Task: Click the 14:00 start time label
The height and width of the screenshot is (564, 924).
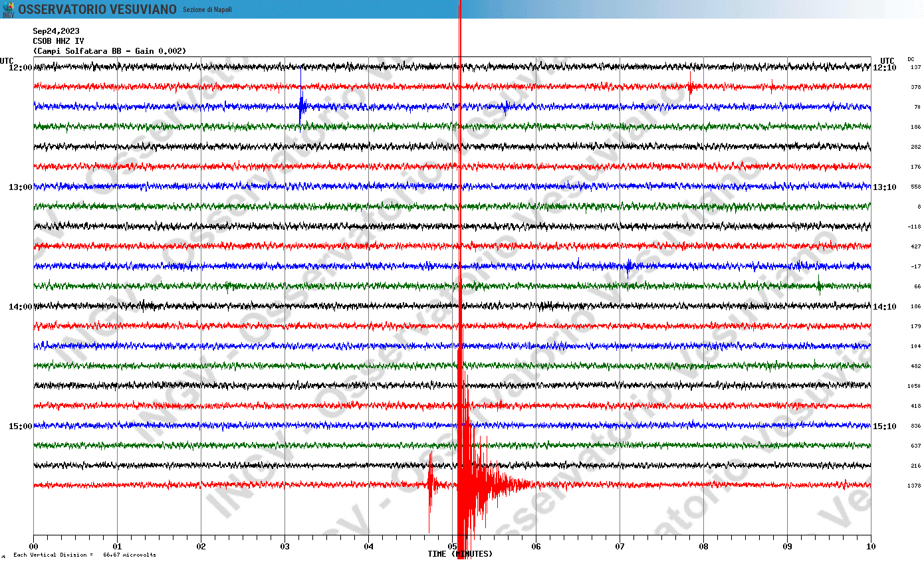Action: pyautogui.click(x=21, y=306)
